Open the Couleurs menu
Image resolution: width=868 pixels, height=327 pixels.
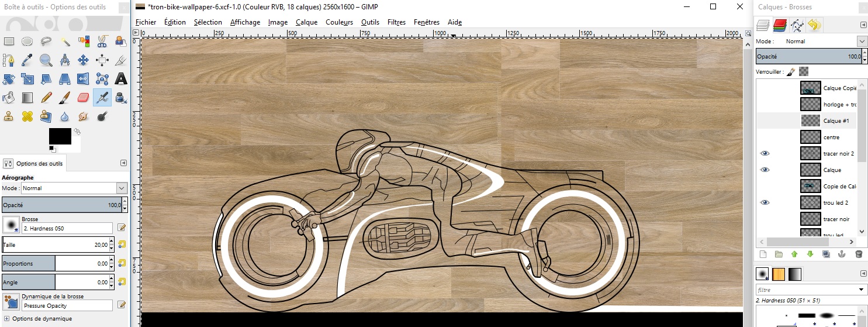340,22
